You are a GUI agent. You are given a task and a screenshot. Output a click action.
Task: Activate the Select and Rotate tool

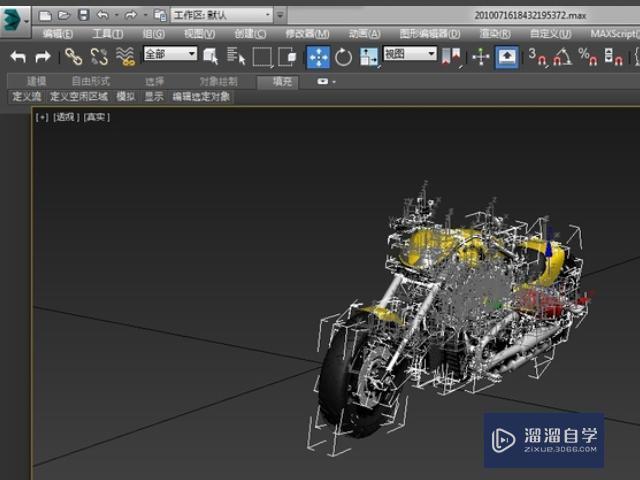tap(343, 57)
